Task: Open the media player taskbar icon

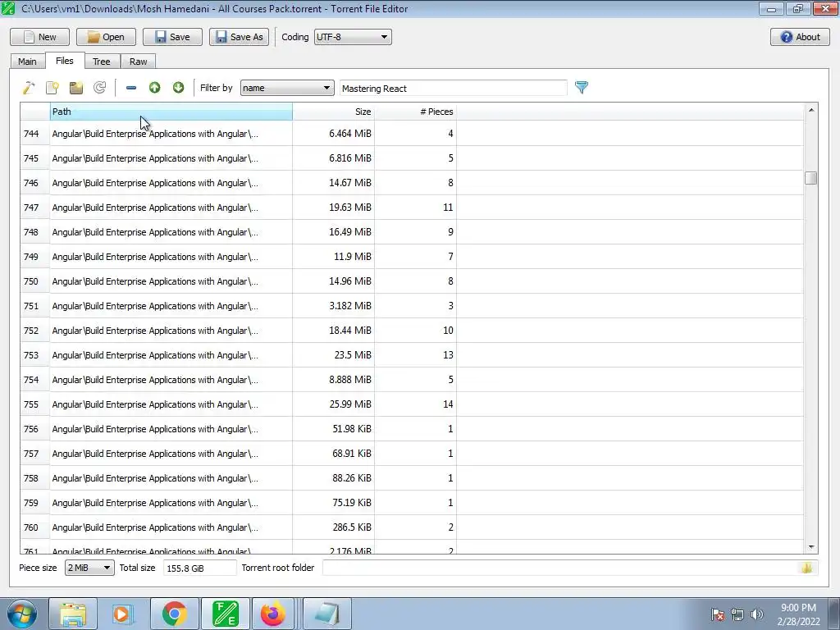Action: [123, 614]
